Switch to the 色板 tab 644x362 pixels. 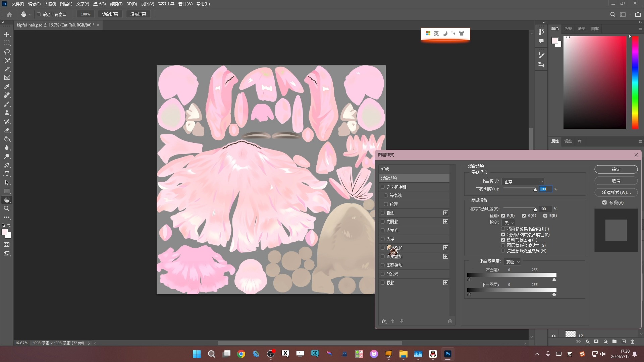pyautogui.click(x=568, y=28)
